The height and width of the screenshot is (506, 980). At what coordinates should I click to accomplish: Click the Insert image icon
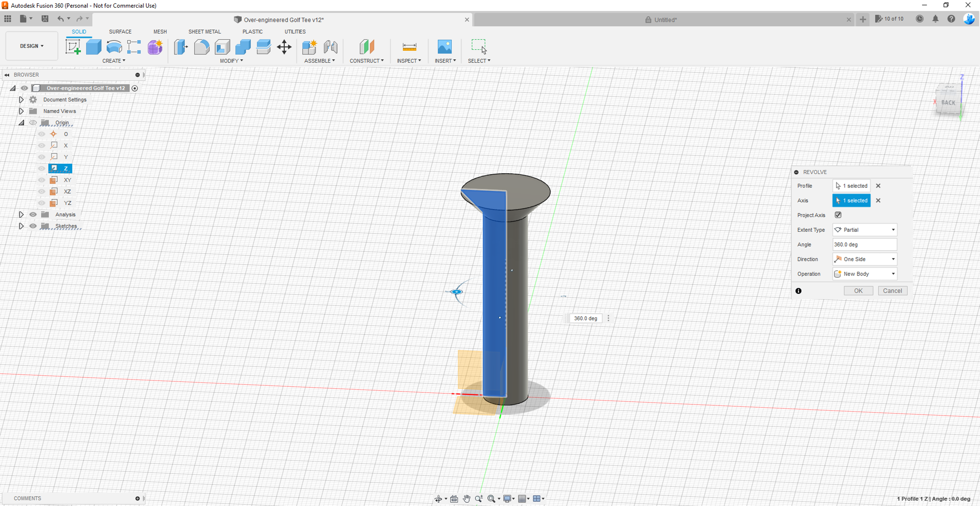coord(444,47)
